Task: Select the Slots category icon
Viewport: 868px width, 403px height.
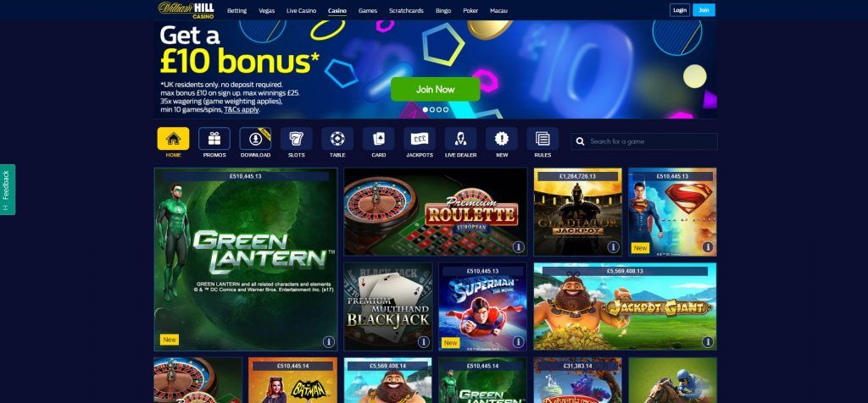Action: tap(296, 139)
